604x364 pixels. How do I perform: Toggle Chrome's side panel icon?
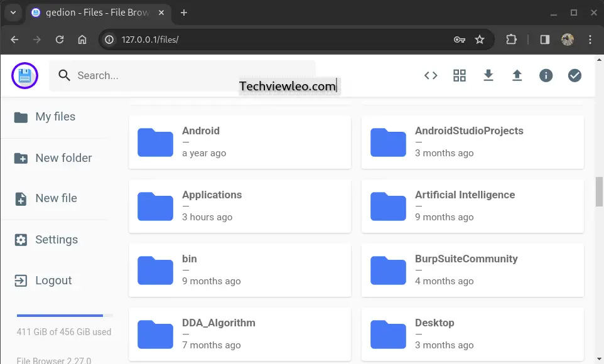point(544,39)
